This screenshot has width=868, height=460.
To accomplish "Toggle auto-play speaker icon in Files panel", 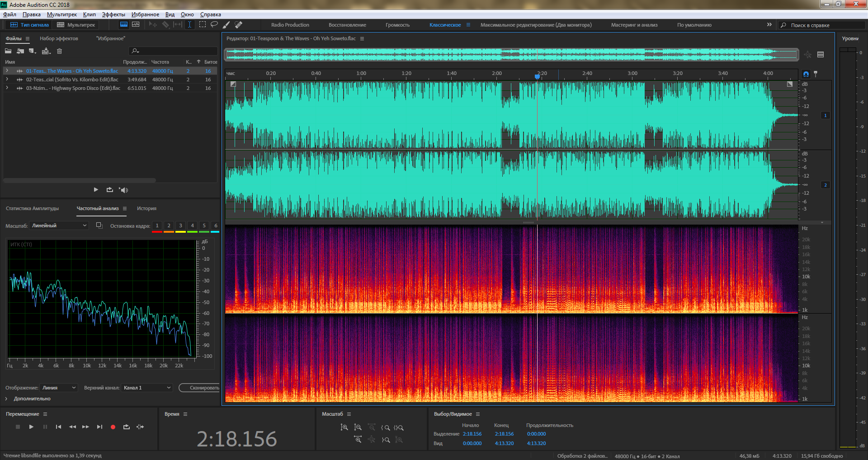I will coord(123,190).
